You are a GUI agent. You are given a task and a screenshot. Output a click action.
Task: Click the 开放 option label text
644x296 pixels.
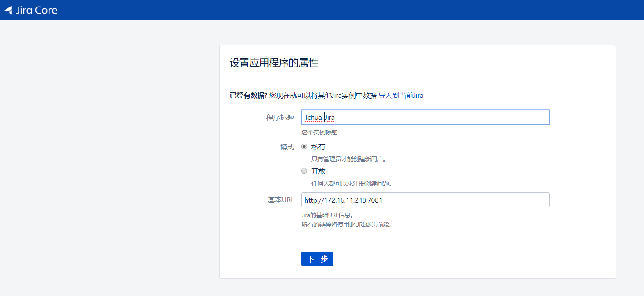click(318, 171)
